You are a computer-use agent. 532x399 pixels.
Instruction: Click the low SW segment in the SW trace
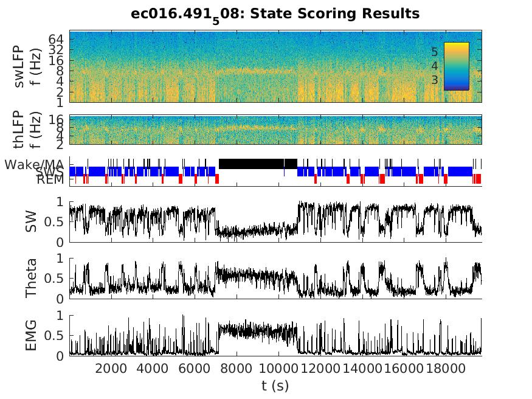point(258,232)
